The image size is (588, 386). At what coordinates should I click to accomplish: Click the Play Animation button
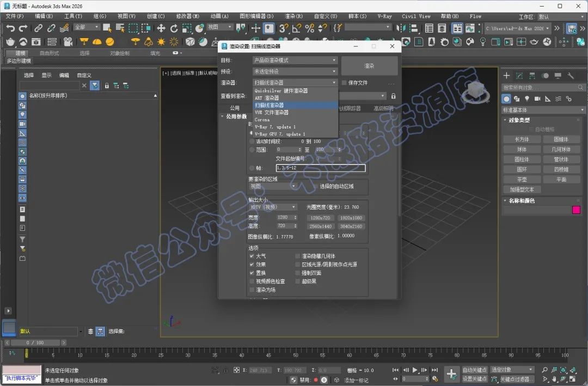[415, 370]
